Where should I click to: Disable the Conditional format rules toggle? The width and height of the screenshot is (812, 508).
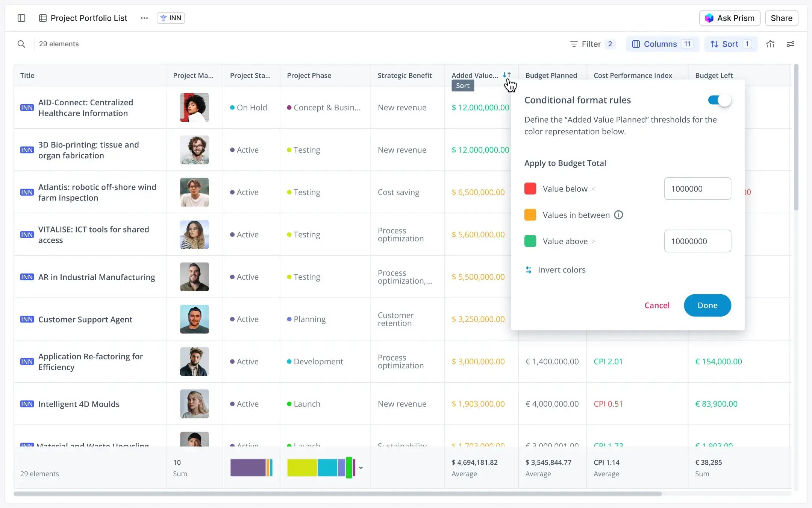click(x=718, y=100)
